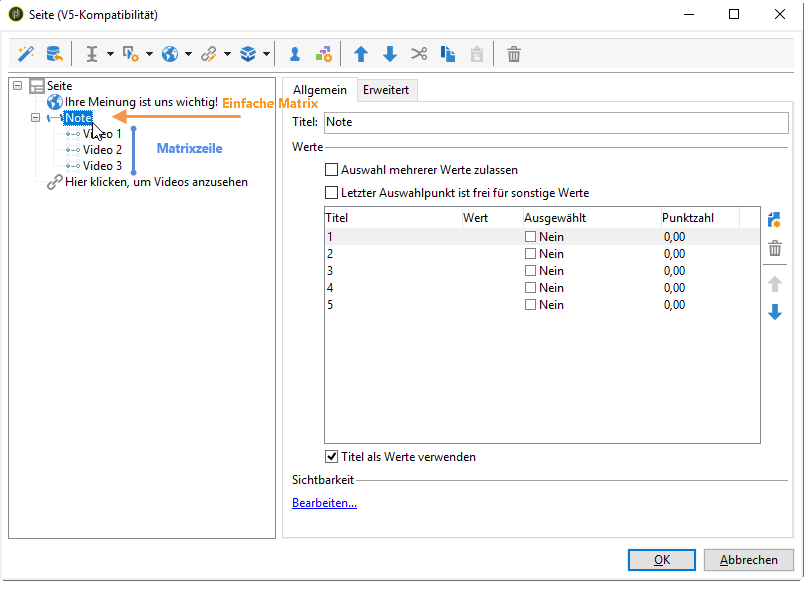Toggle Ausgewählt checkbox in row 4

tap(530, 288)
